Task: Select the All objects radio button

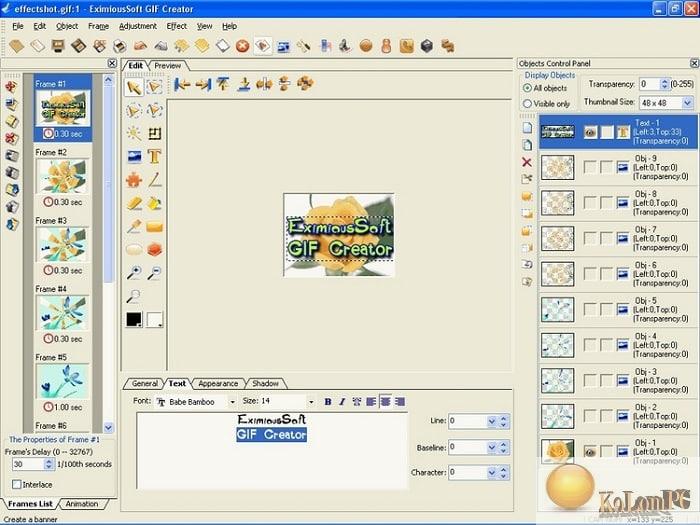Action: (527, 88)
